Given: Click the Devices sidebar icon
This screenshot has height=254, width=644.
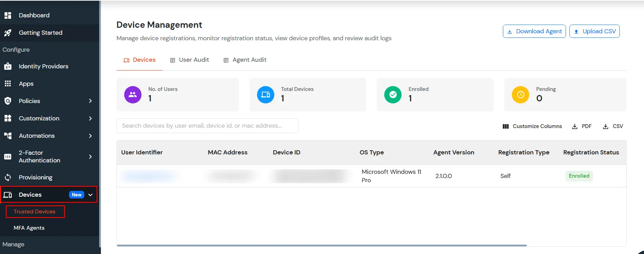Looking at the screenshot, I should (8, 195).
